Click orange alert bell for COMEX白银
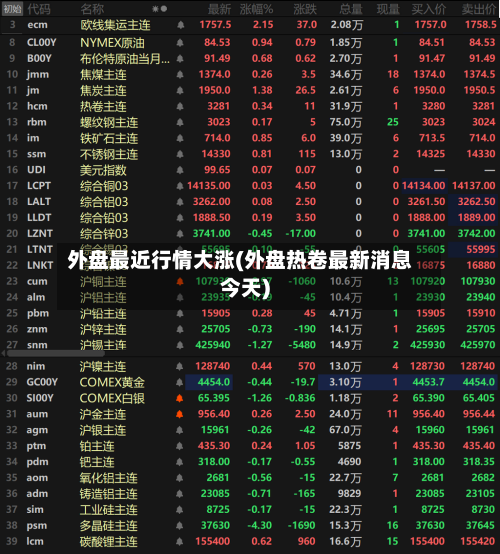The height and width of the screenshot is (554, 500). [x=180, y=398]
